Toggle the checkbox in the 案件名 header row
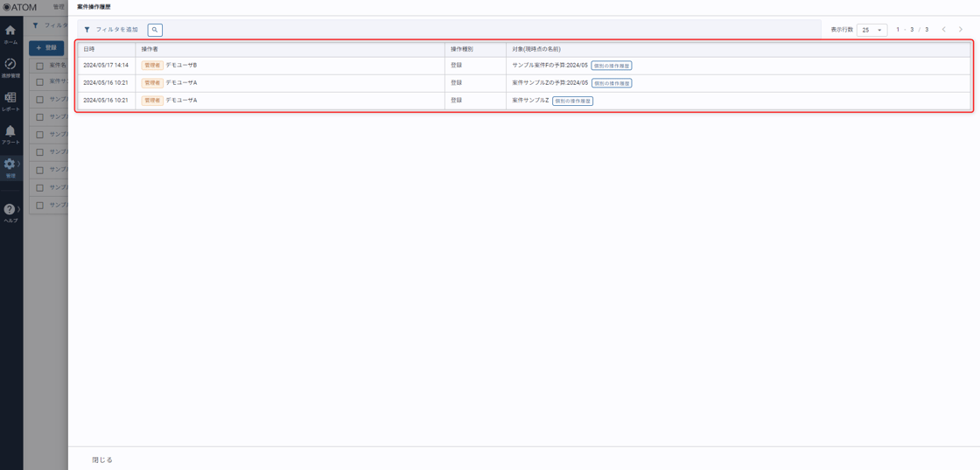This screenshot has width=980, height=470. click(x=39, y=66)
